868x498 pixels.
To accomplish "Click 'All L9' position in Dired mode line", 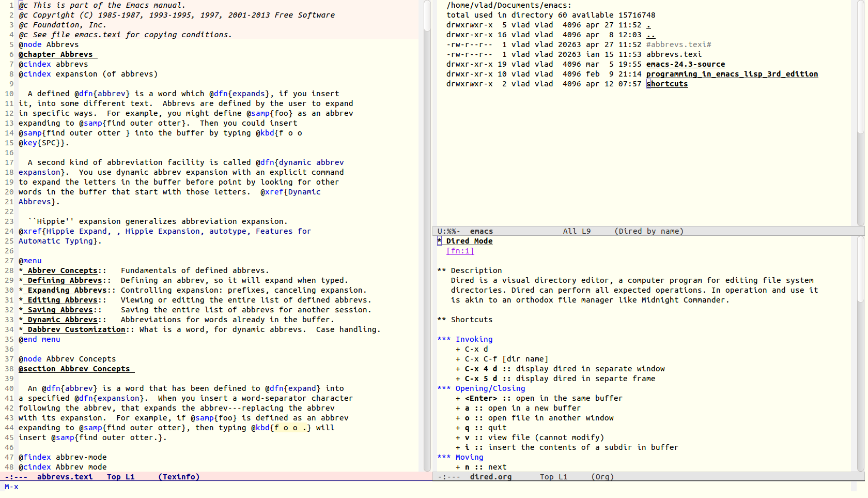I will (x=577, y=231).
